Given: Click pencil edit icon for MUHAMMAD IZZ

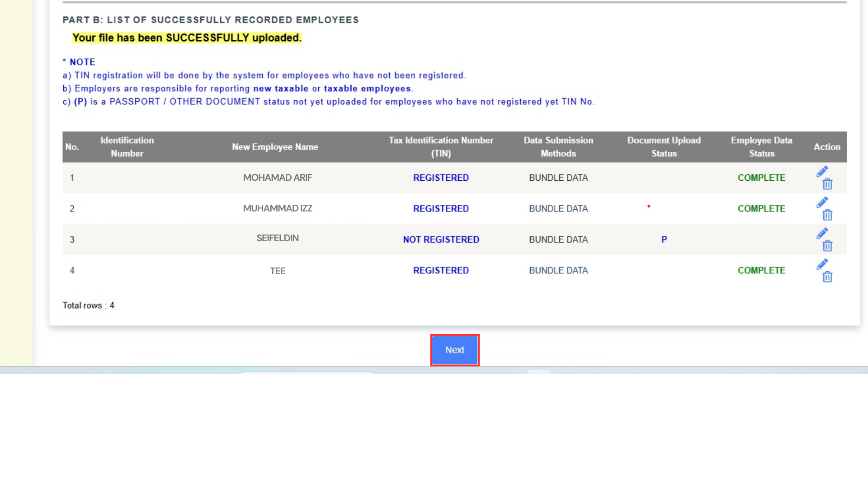Looking at the screenshot, I should (x=822, y=202).
